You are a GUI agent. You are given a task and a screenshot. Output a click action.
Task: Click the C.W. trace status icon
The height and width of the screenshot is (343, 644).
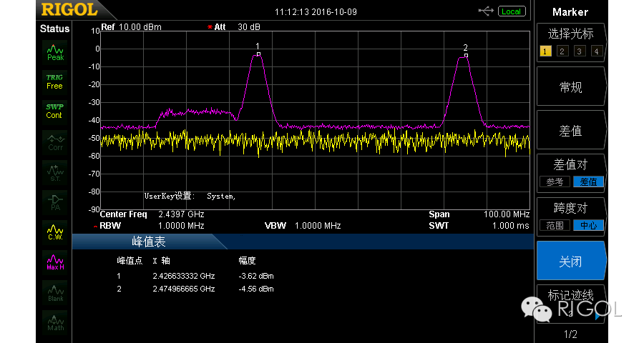[x=54, y=232]
